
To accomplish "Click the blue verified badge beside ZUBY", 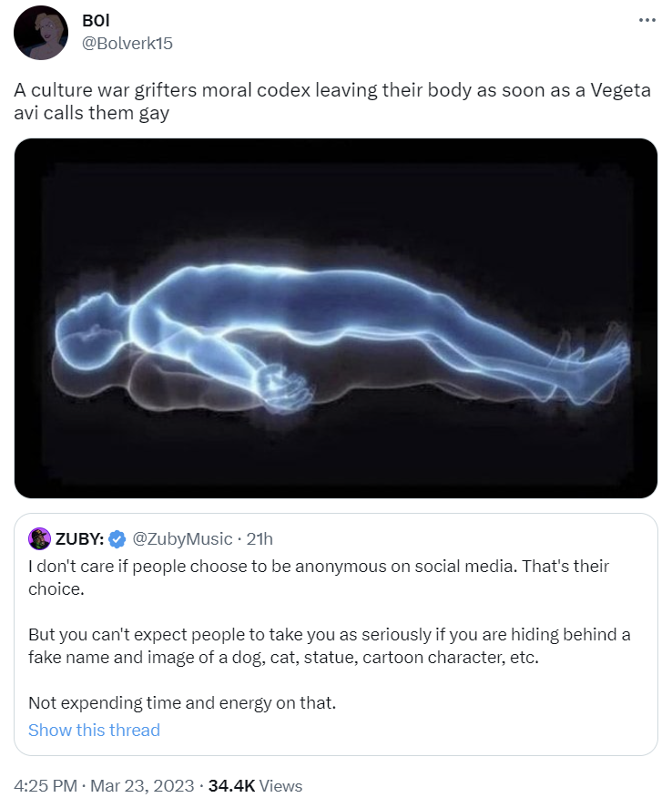I will (x=117, y=539).
